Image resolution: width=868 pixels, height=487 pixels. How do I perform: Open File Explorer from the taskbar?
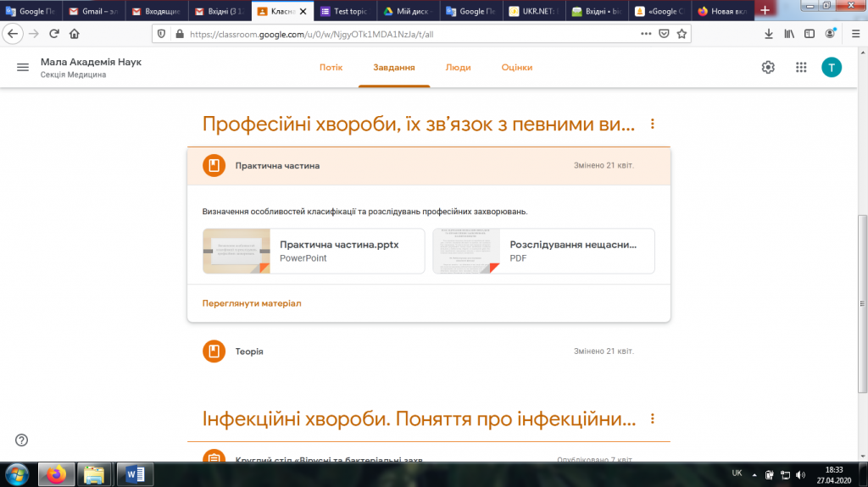(94, 475)
